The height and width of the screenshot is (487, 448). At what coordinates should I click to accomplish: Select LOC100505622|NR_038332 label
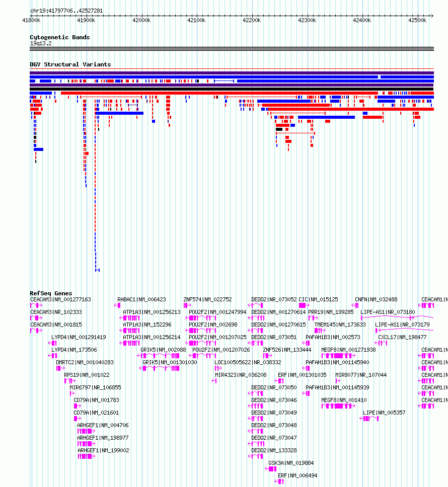pyautogui.click(x=248, y=362)
